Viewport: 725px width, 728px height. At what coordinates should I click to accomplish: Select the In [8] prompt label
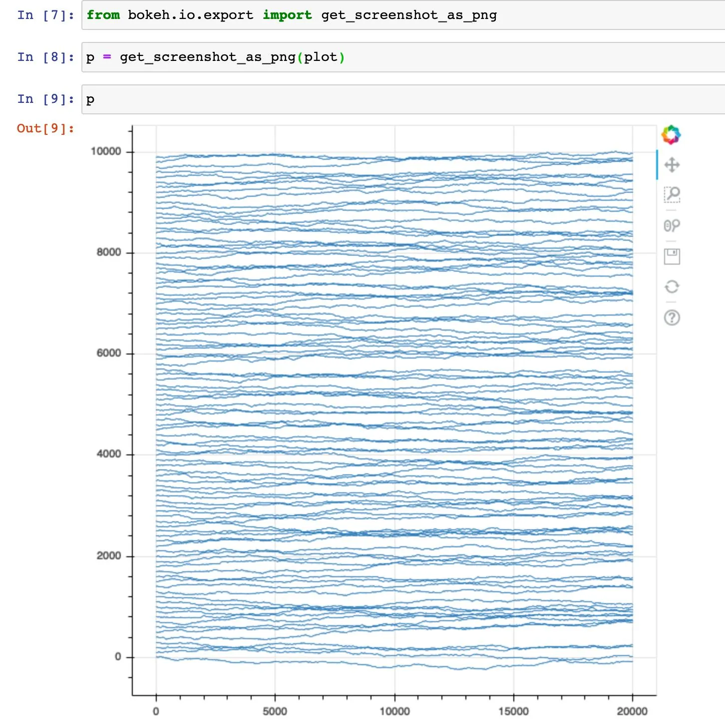click(x=45, y=57)
